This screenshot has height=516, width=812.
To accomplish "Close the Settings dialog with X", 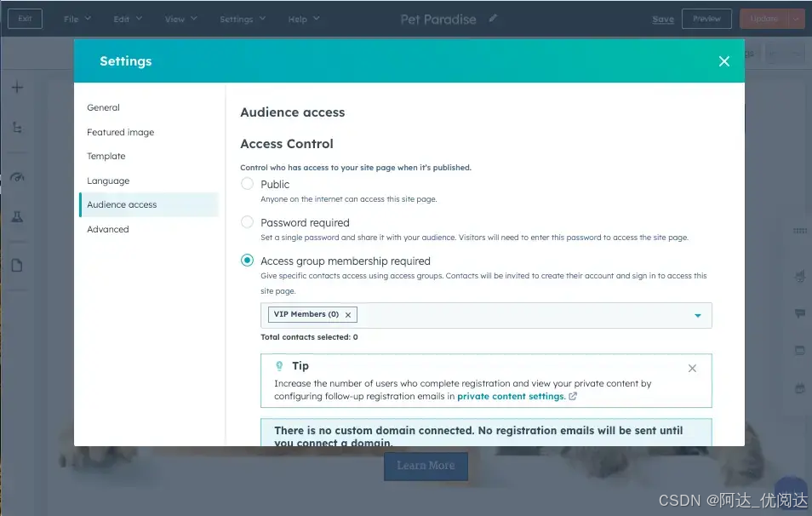I will tap(724, 61).
